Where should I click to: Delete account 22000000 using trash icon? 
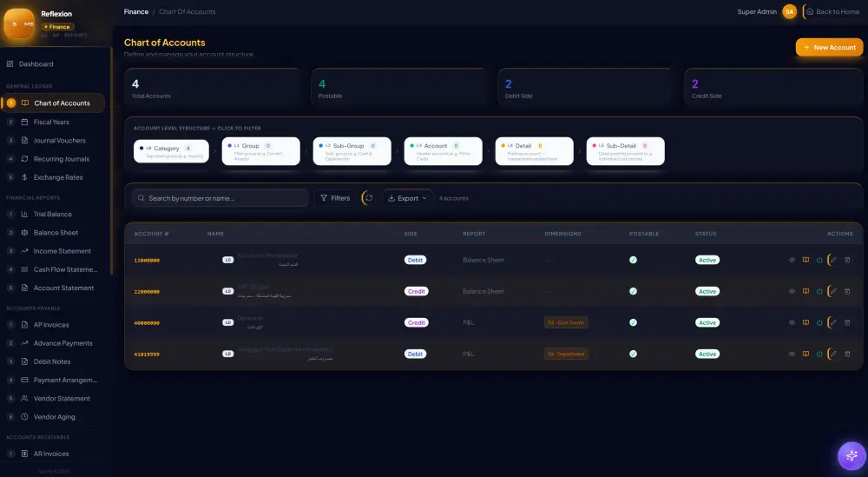(x=847, y=291)
